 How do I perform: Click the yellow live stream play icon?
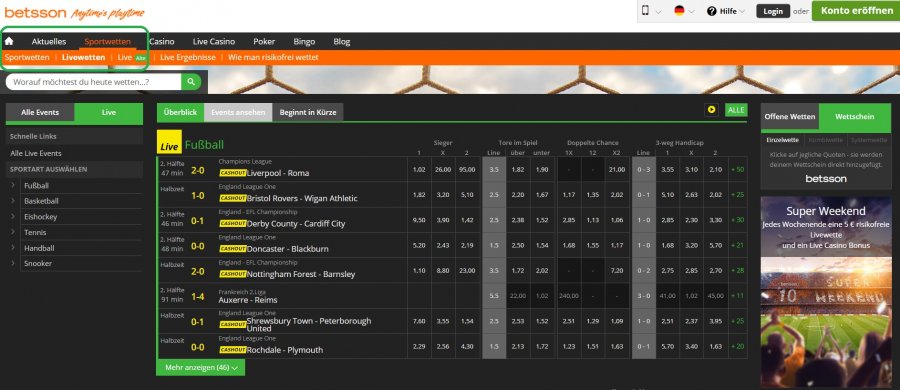click(x=712, y=110)
